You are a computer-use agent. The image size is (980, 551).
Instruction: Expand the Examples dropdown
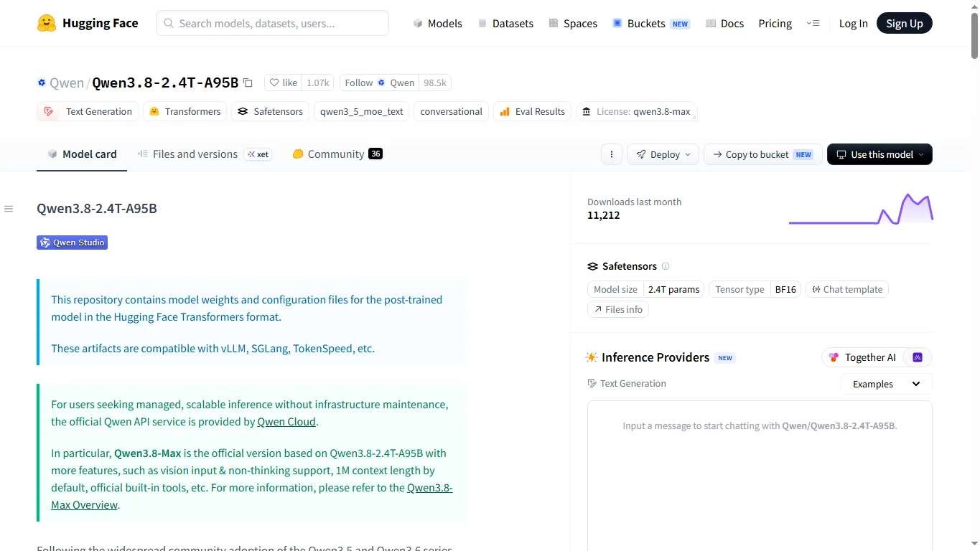[886, 384]
